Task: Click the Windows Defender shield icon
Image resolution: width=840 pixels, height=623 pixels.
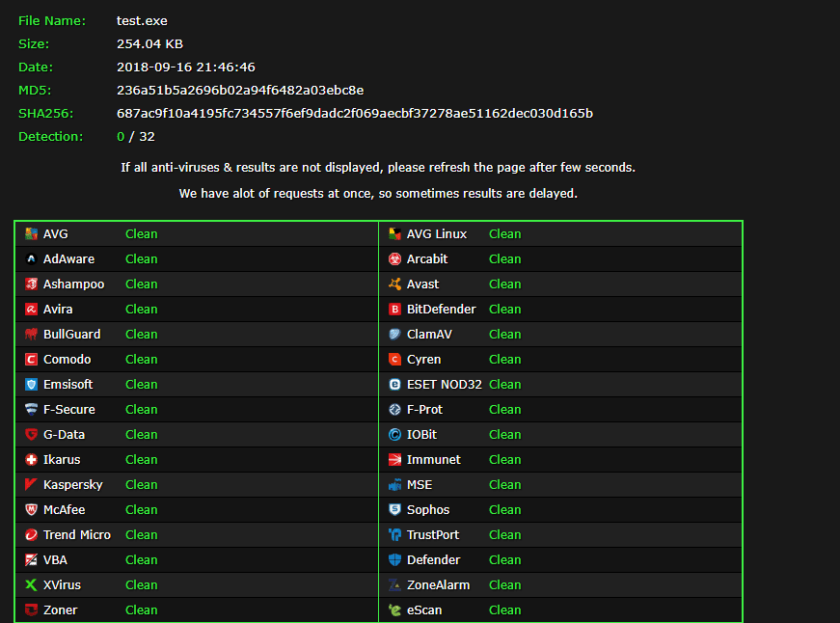Action: (394, 559)
